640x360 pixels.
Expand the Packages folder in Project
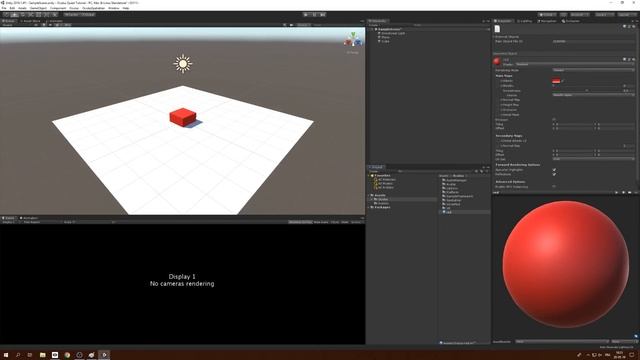coord(369,207)
